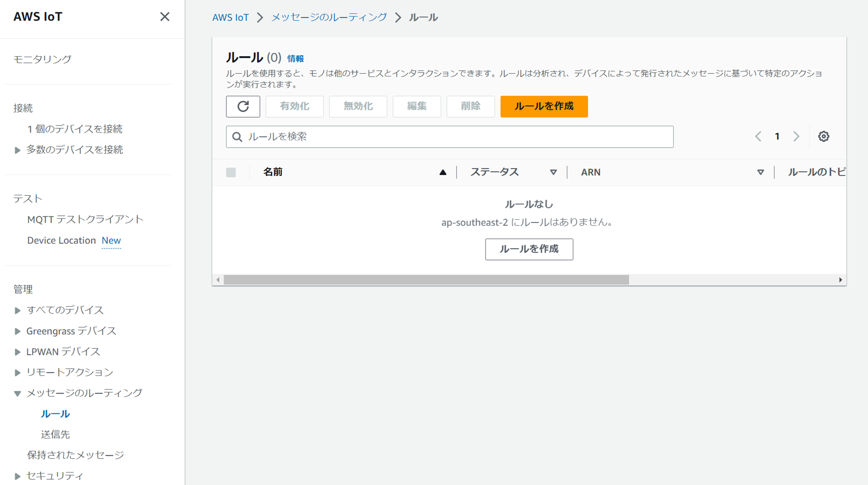Close the AWS IoT sidebar with the X icon
Screen dimensions: 868x485
pos(165,16)
